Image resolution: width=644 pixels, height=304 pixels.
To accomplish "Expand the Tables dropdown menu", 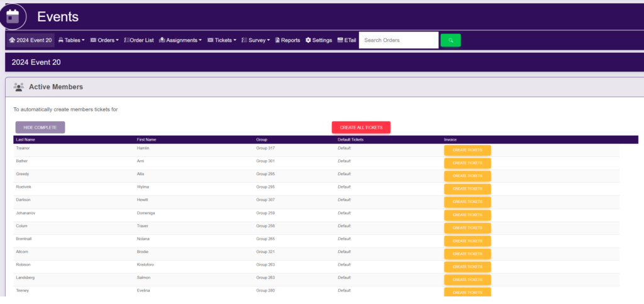I will coord(72,40).
